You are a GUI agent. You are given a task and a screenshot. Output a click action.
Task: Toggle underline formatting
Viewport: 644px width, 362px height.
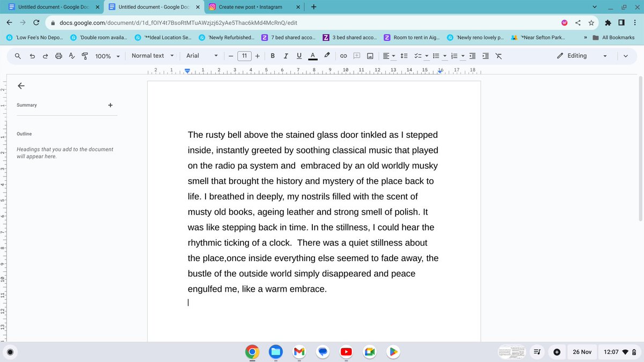(x=299, y=55)
